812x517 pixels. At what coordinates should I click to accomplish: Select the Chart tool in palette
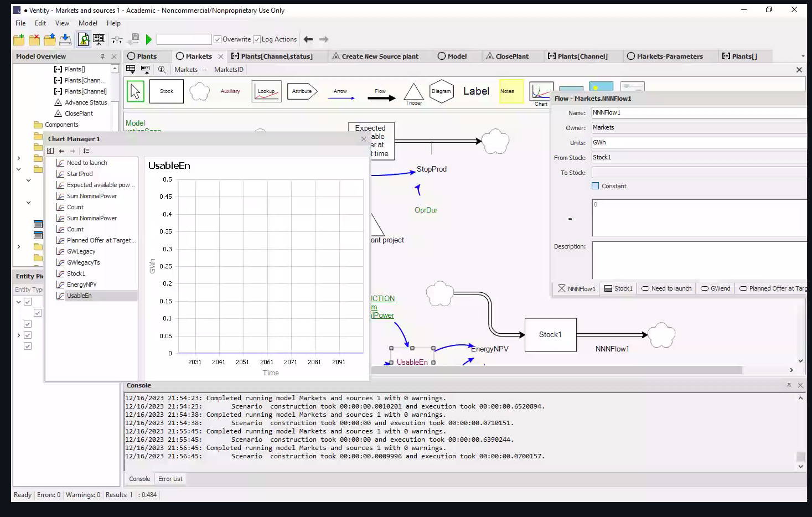540,93
